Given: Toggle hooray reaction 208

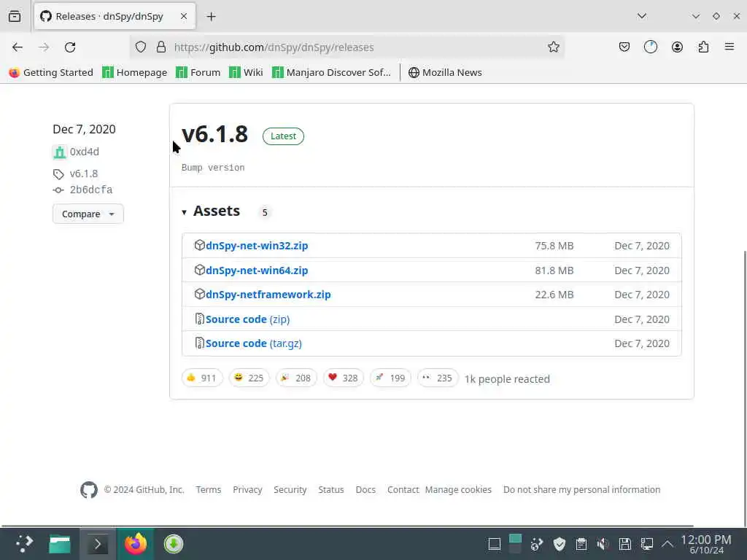Looking at the screenshot, I should pyautogui.click(x=296, y=378).
